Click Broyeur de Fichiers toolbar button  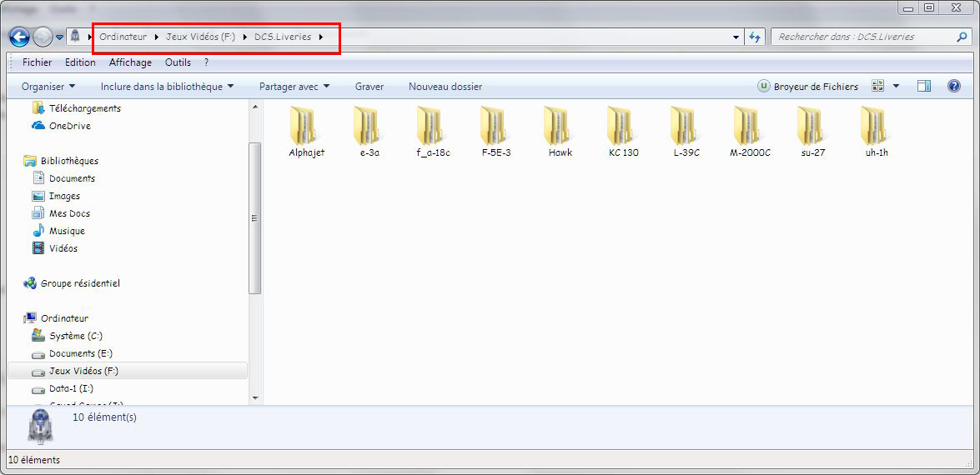pos(808,87)
